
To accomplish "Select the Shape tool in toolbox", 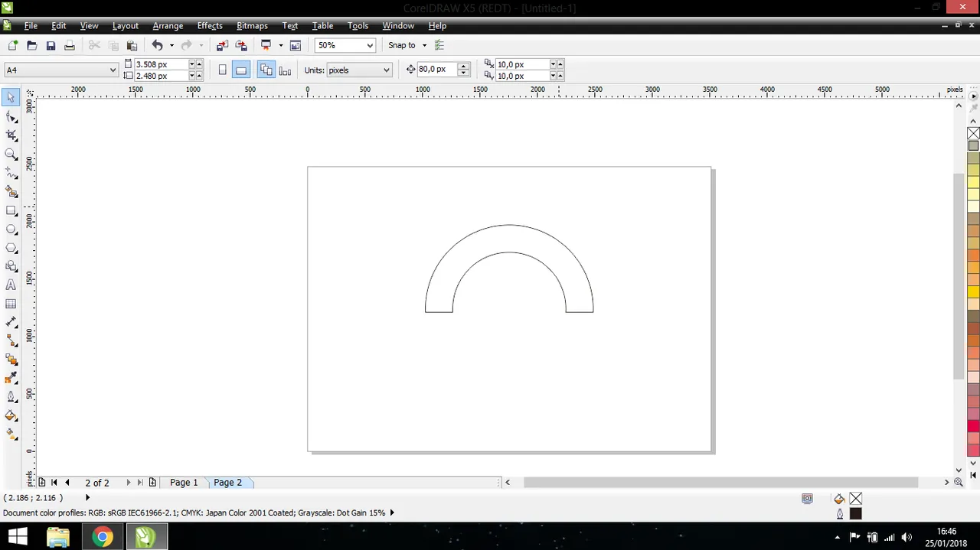I will click(x=11, y=116).
